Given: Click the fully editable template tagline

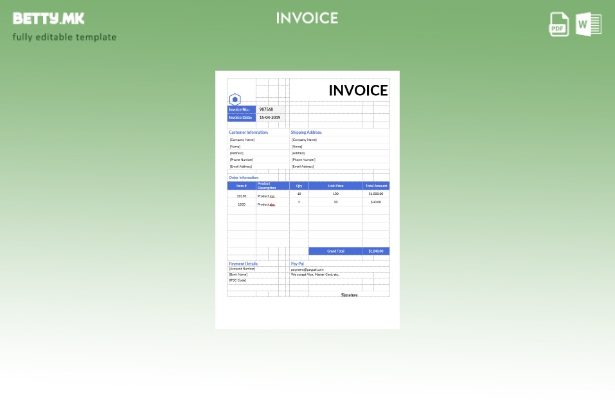Looking at the screenshot, I should point(64,37).
